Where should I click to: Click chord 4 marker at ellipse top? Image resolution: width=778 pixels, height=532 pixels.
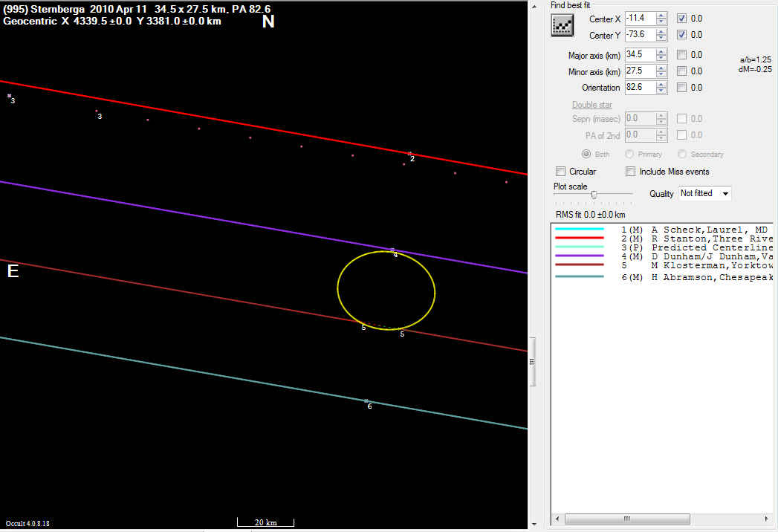392,250
